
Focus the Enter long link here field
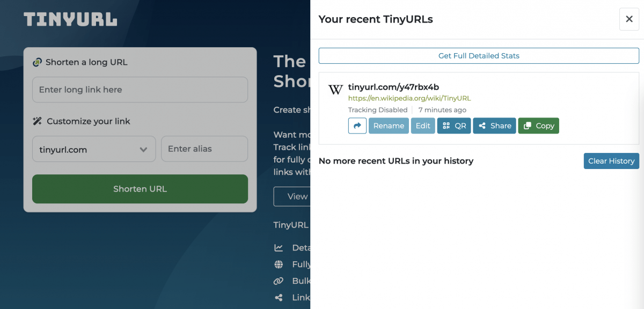click(x=140, y=90)
